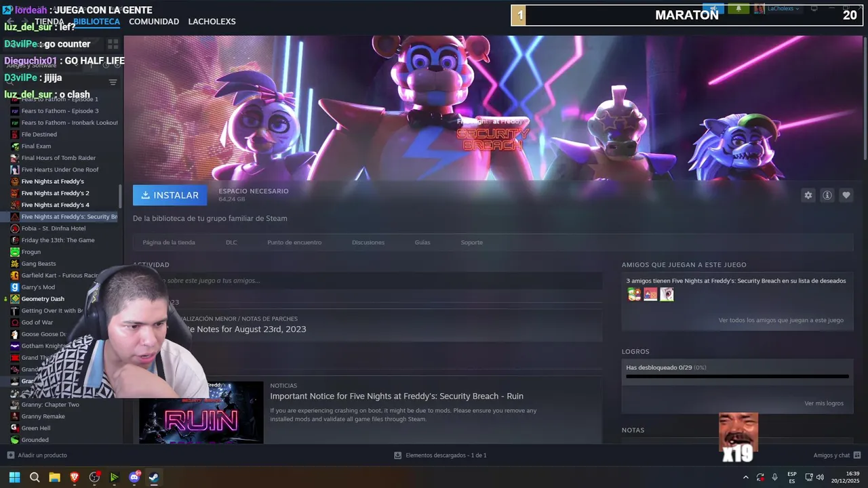
Task: Click achievements progress bar 0/29
Action: click(x=737, y=376)
